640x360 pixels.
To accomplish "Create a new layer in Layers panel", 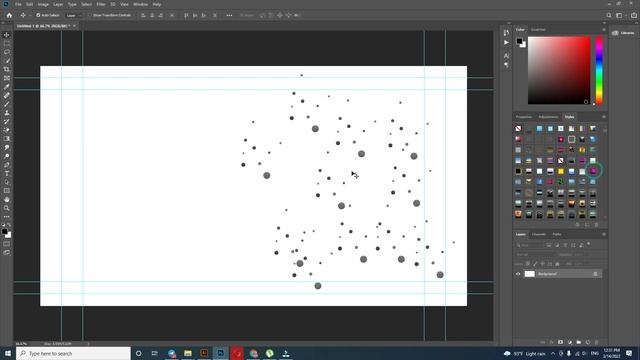I will [588, 342].
